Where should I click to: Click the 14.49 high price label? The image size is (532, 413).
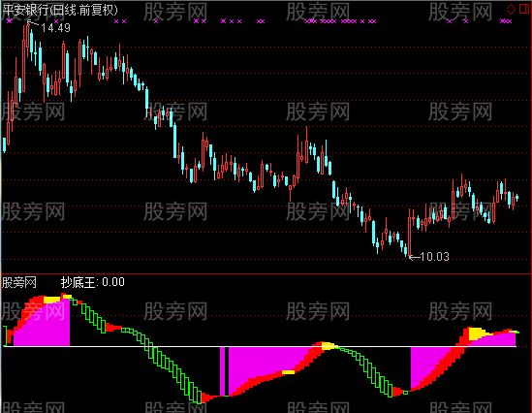[x=55, y=27]
